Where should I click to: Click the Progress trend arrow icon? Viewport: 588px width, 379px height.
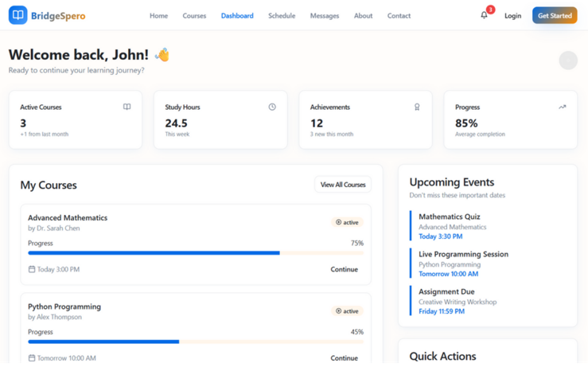(562, 107)
